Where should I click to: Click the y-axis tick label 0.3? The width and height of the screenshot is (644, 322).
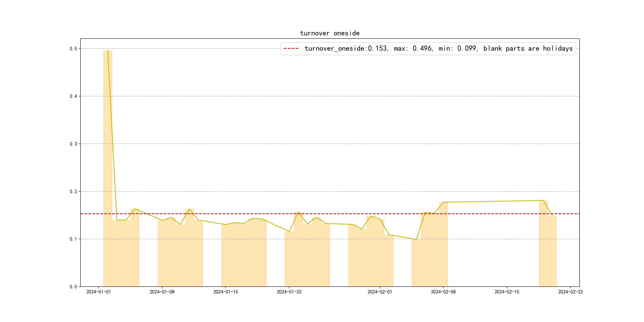pos(73,144)
